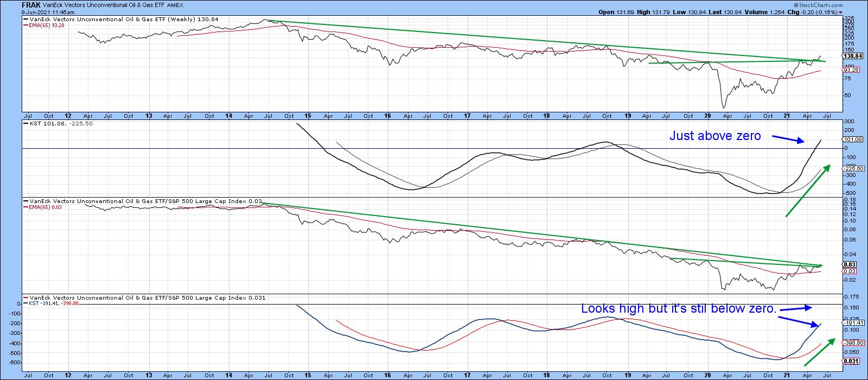Screen dimensions: 868x380
Task: Click year label 21 on the bottom time axis
Action: [787, 375]
